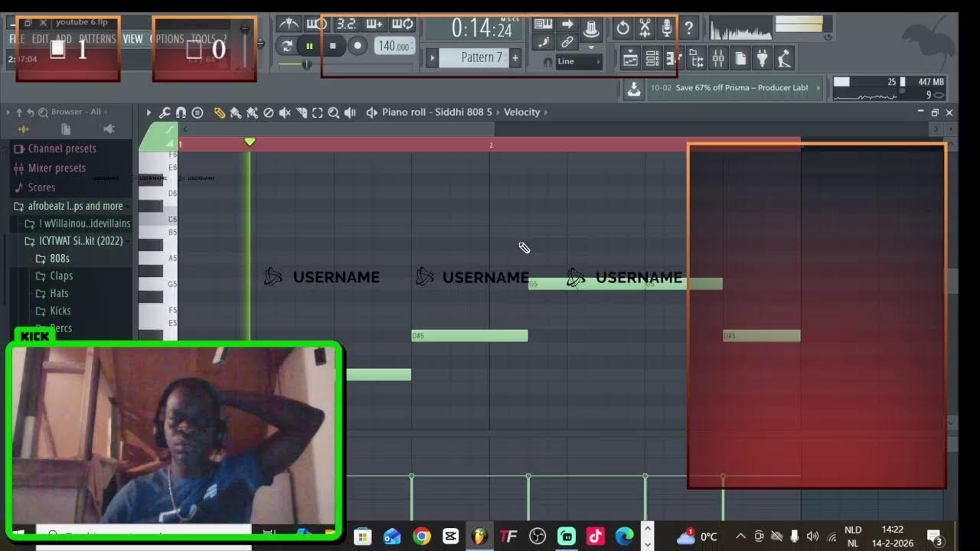Screen dimensions: 980x551
Task: Click the tempo tapper icon
Action: click(x=784, y=58)
